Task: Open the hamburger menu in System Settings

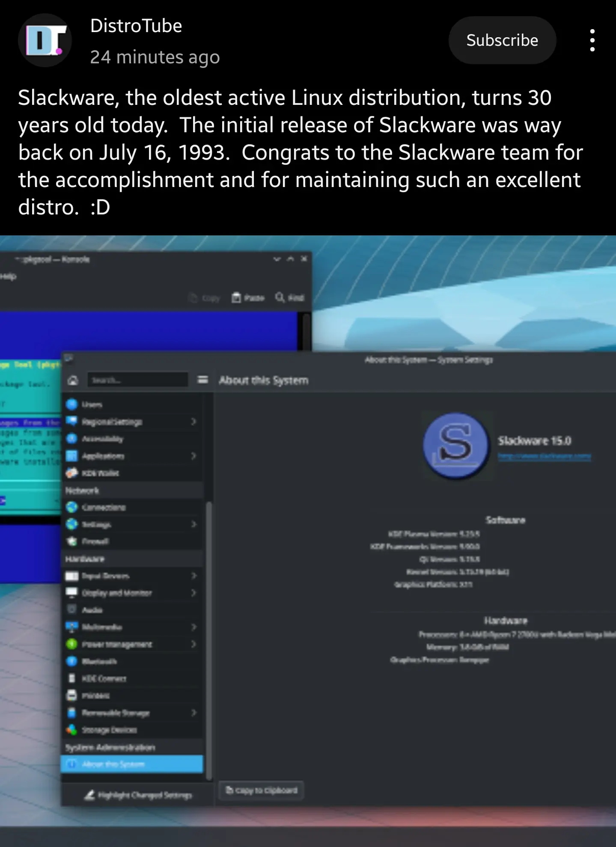Action: coord(202,380)
